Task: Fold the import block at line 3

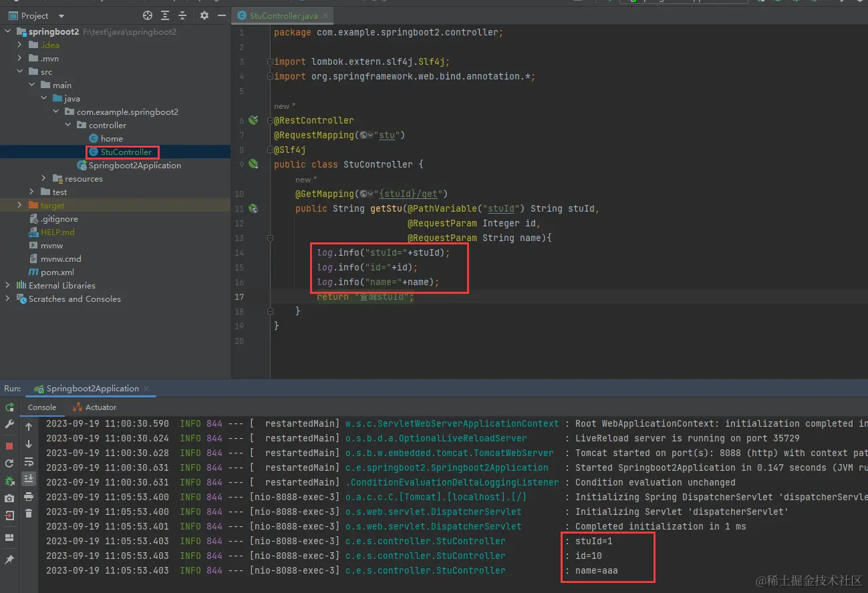Action: click(x=270, y=61)
